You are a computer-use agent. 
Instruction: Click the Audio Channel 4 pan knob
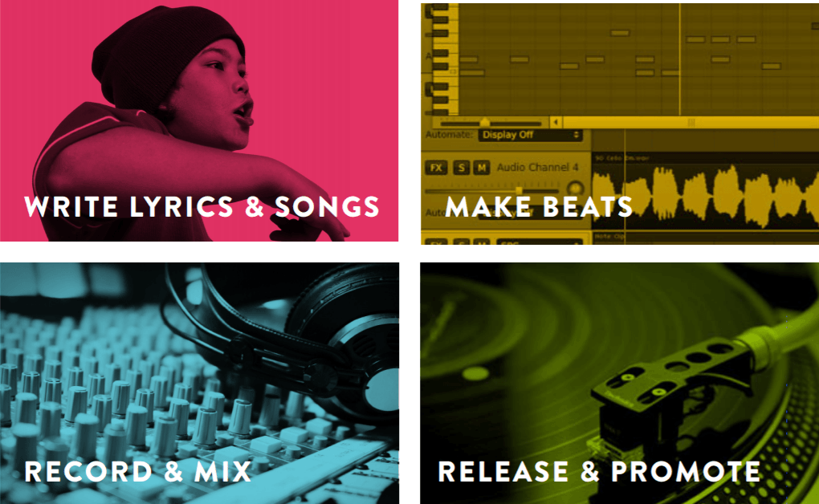575,189
